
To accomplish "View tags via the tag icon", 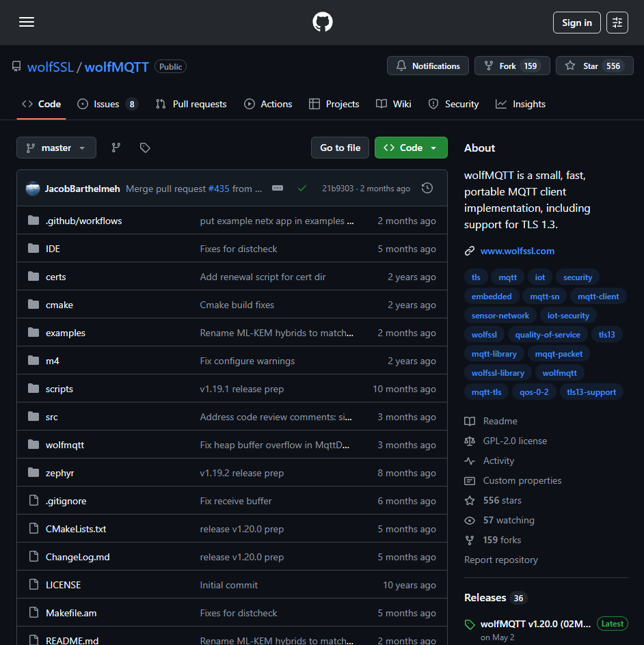I will coord(145,148).
